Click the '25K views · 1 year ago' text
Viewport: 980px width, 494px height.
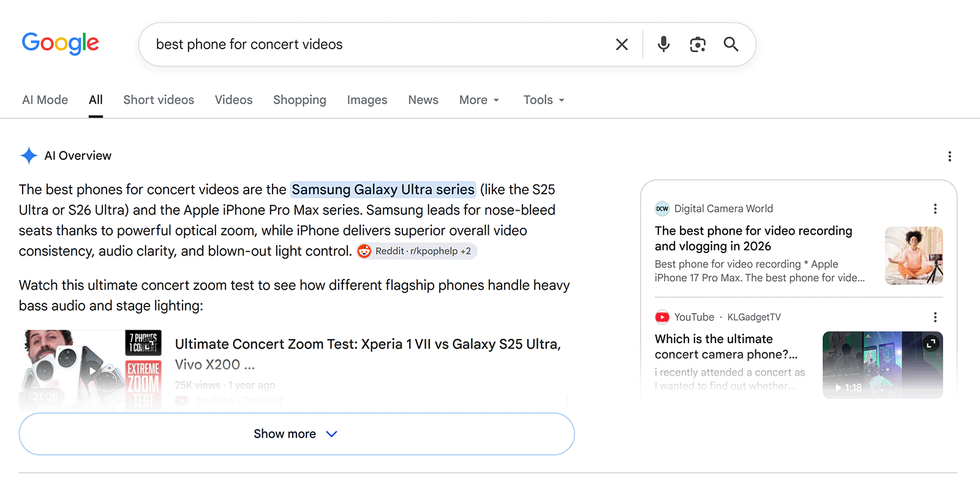tap(225, 385)
